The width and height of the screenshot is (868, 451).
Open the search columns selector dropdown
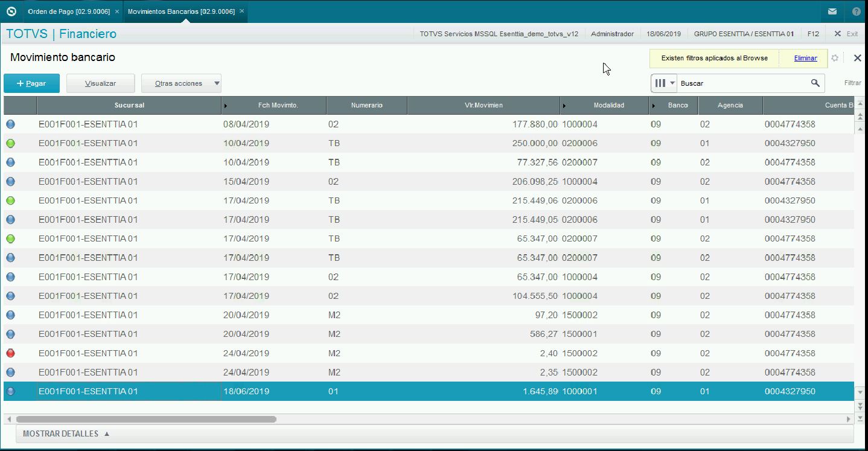664,83
